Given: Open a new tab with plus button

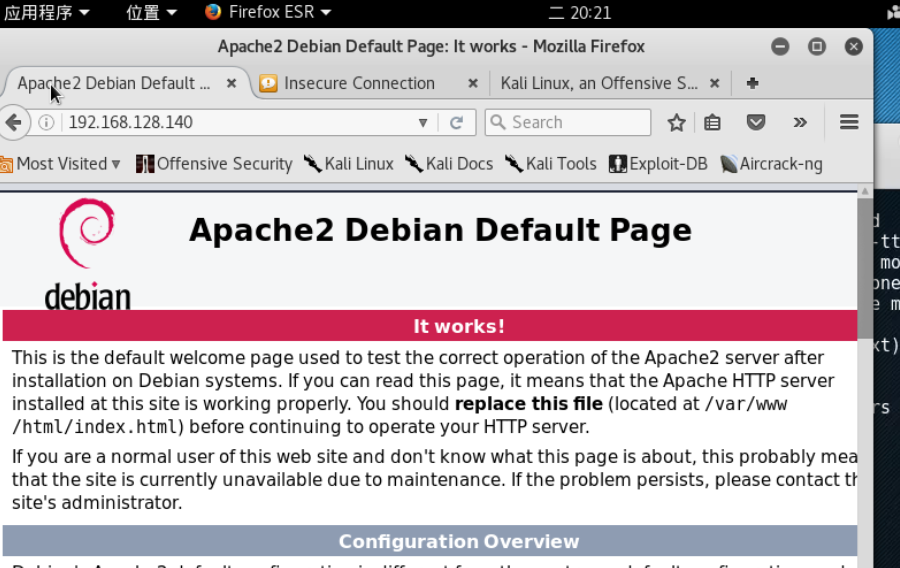Looking at the screenshot, I should coord(752,83).
